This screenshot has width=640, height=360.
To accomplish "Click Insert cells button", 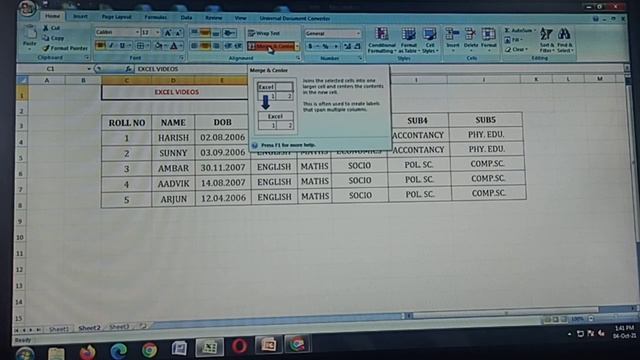I will click(453, 39).
